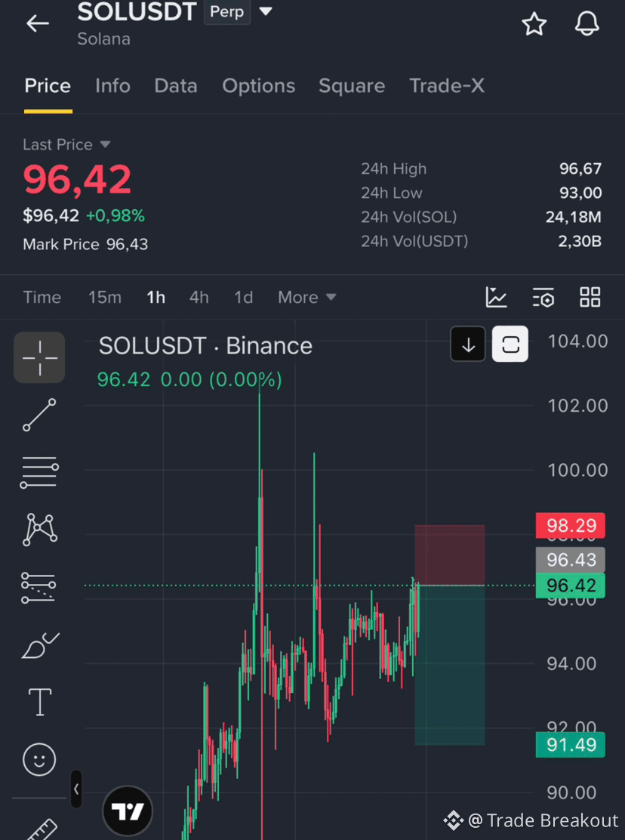Click the red 98.29 stop price label
This screenshot has height=840, width=625.
(571, 526)
